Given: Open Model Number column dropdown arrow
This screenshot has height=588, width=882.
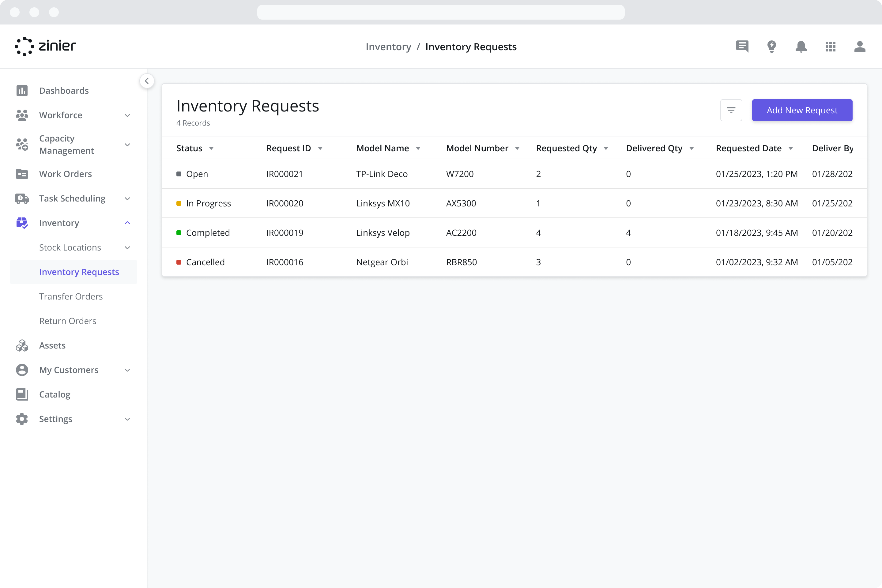Looking at the screenshot, I should (x=517, y=149).
